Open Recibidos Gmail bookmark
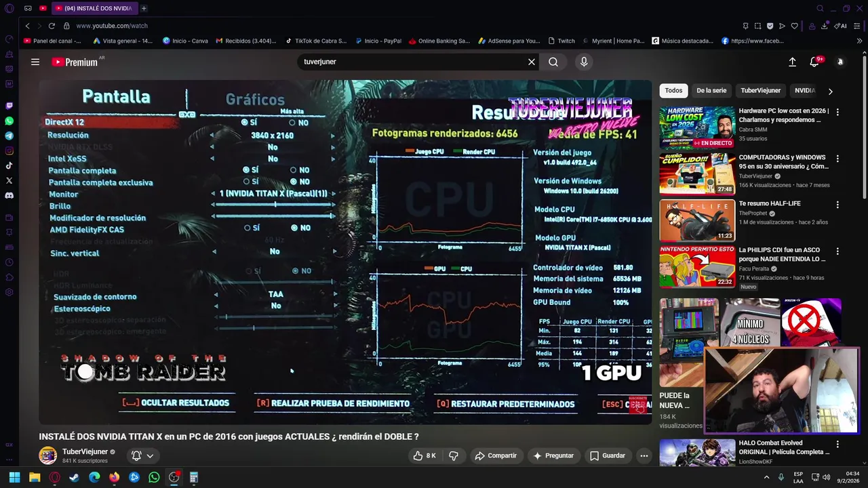Image resolution: width=868 pixels, height=488 pixels. [245, 41]
